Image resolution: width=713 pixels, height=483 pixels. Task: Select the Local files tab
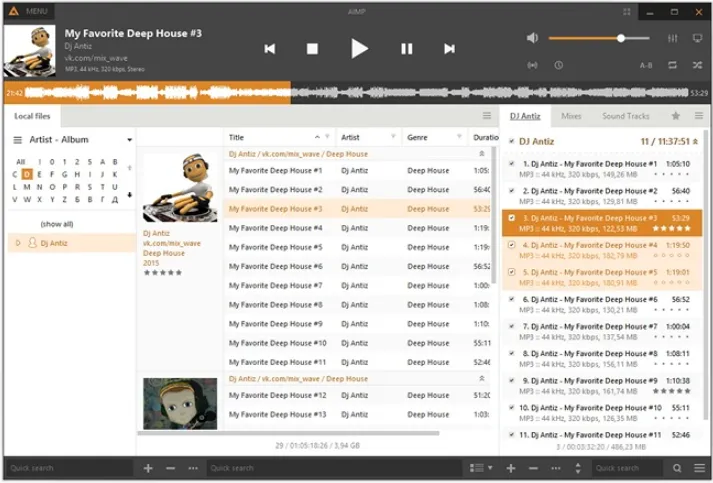click(x=32, y=116)
